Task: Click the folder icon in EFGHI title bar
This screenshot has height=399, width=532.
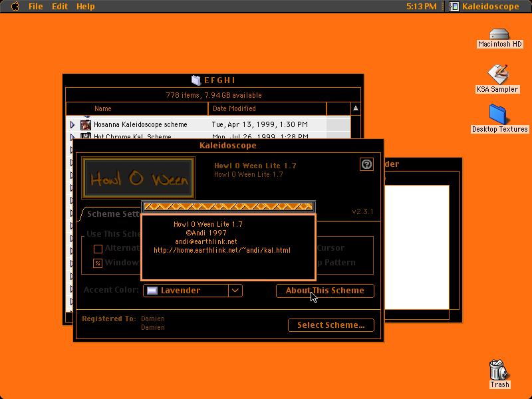Action: point(196,80)
